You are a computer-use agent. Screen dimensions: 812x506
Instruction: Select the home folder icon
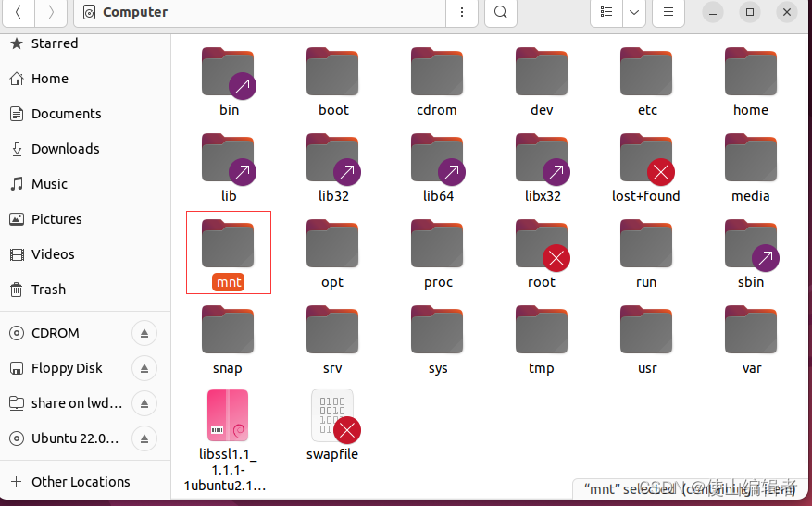tap(751, 71)
